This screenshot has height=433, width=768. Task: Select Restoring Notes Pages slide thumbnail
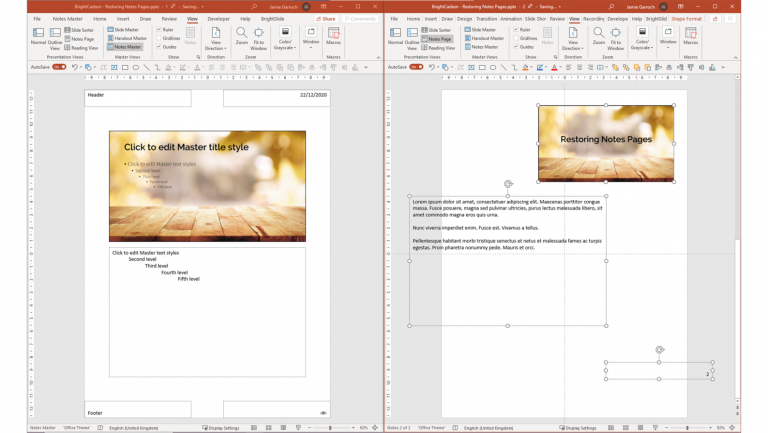[606, 144]
